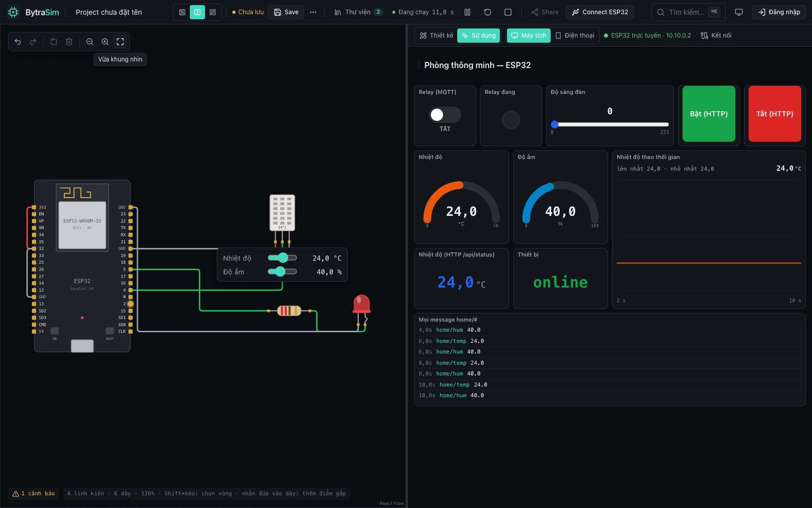Image resolution: width=812 pixels, height=508 pixels.
Task: Save the project
Action: tap(286, 12)
